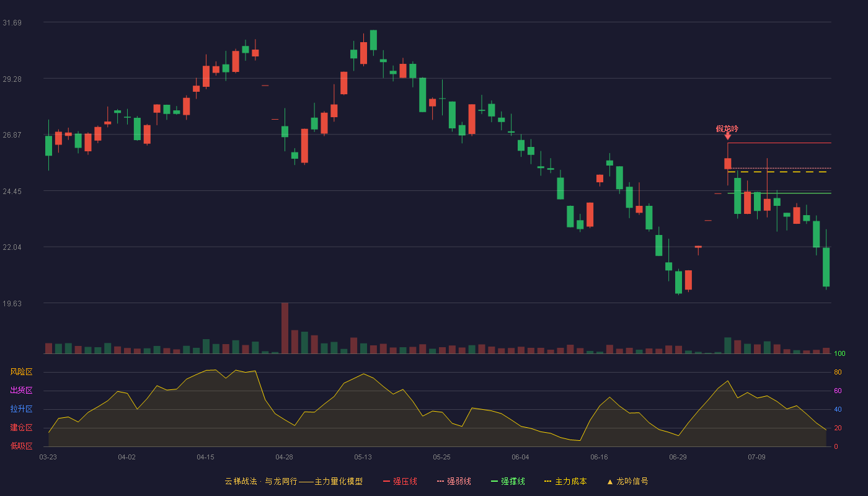Click the 40 indicator scale value
Viewport: 868px width, 496px height.
(838, 409)
